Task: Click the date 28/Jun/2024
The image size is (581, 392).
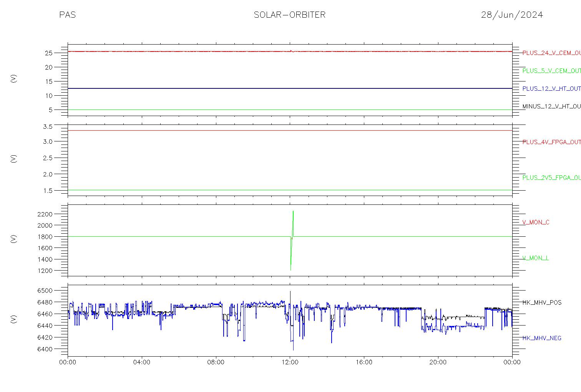Action: click(x=512, y=15)
